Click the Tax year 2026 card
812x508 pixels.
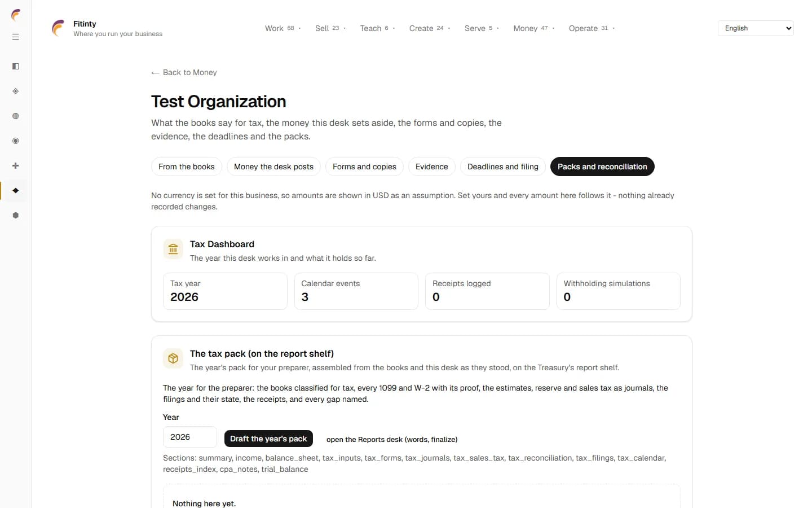pos(225,291)
